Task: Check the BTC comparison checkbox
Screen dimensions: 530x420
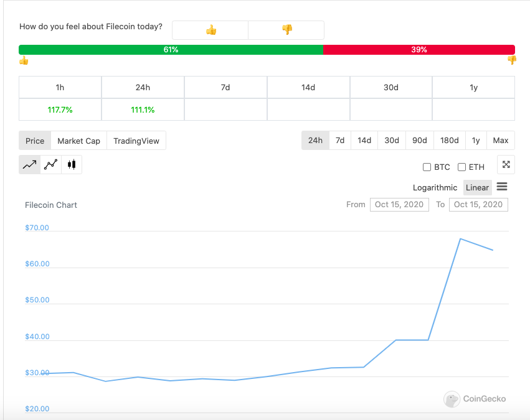Action: 427,167
